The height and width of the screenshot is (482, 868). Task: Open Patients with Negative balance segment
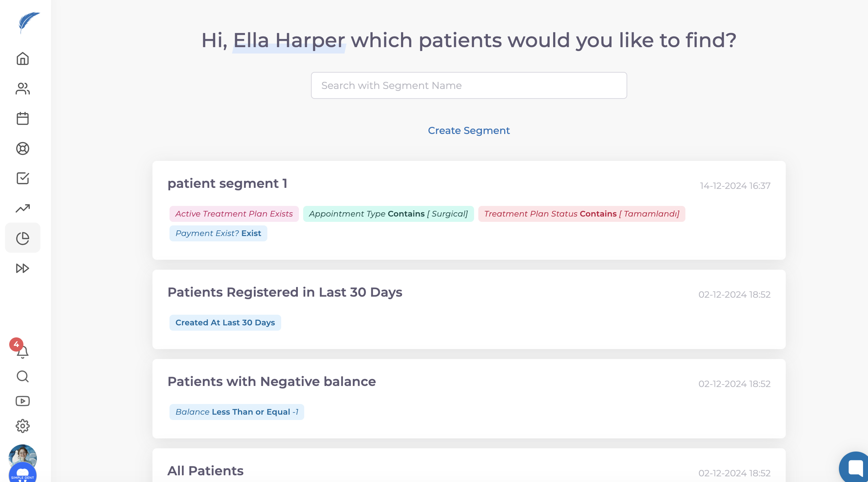[272, 382]
